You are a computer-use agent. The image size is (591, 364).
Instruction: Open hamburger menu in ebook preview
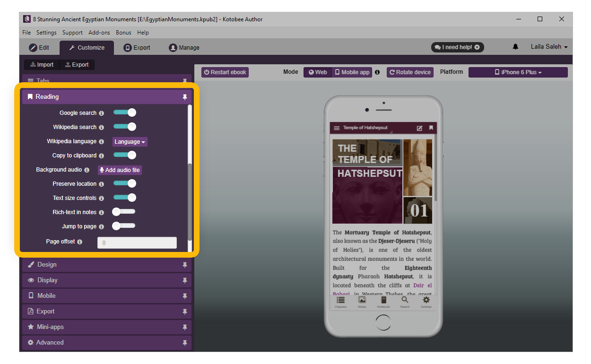tap(337, 128)
